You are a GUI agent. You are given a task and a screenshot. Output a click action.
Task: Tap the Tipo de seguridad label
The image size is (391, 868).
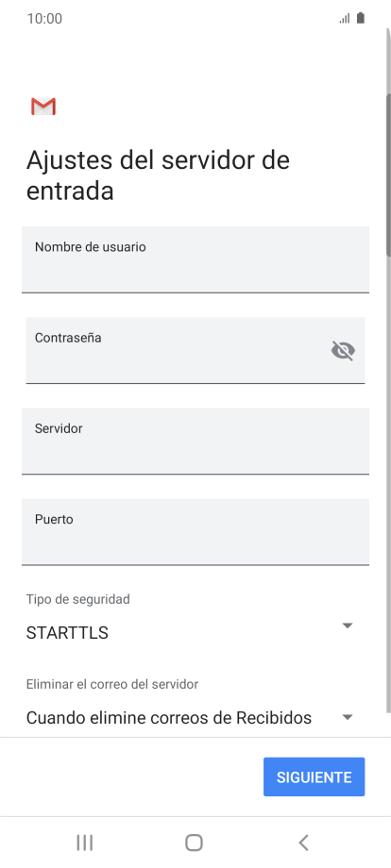[x=78, y=599]
